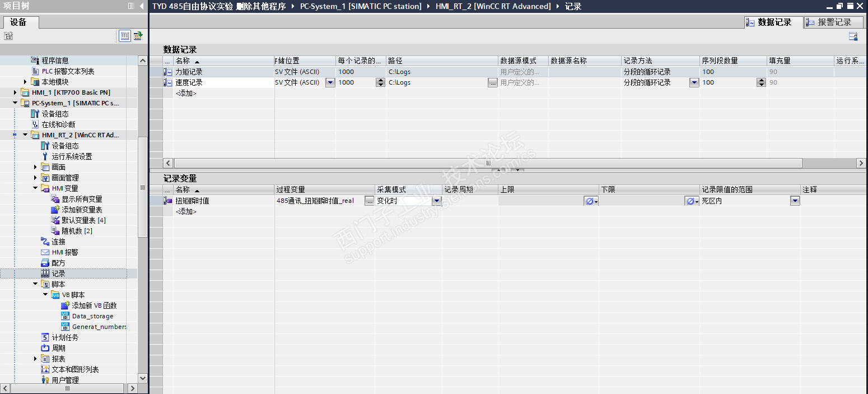Click <添加> in the logging tags table
Viewport: 868px width, 394px height.
[x=186, y=211]
